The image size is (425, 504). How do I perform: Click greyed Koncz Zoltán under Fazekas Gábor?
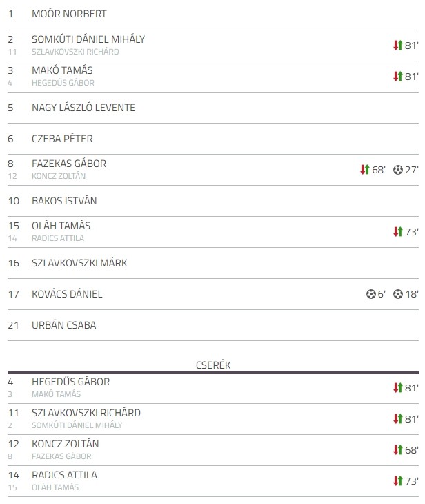tap(59, 176)
